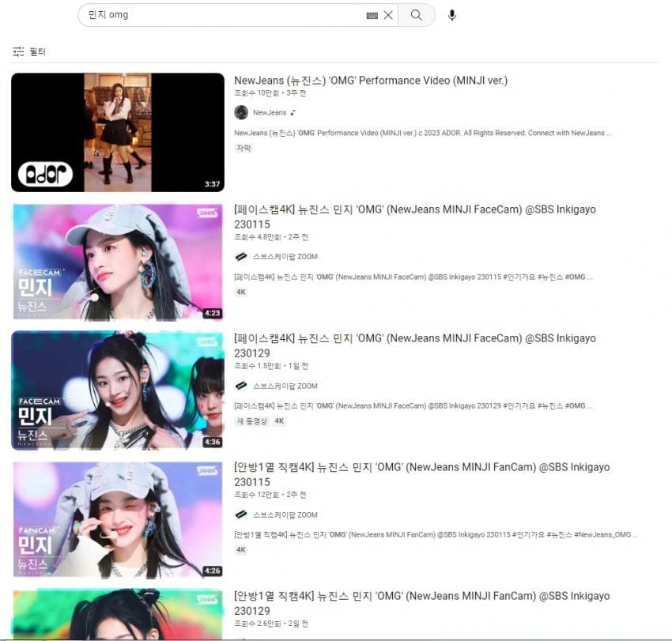The image size is (672, 641).
Task: Click the 스브스케이팝 ZOOM icon under FanCam 230115
Action: (241, 515)
